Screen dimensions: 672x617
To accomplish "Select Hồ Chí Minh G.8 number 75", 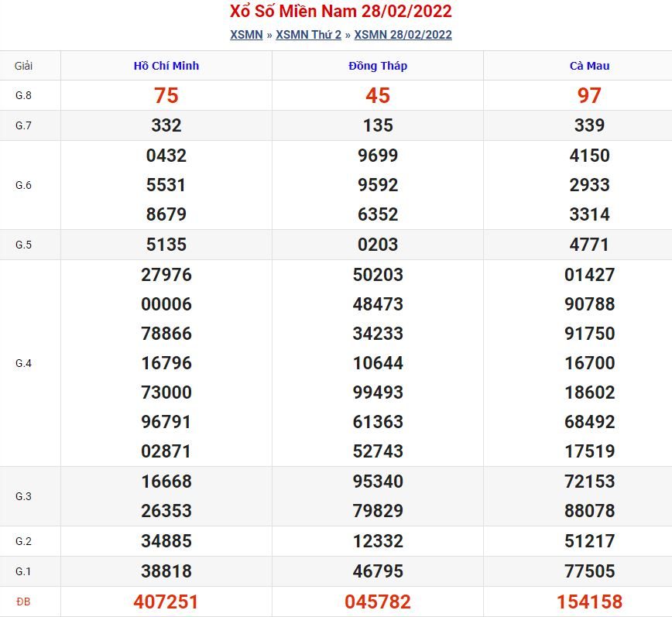I will [166, 95].
